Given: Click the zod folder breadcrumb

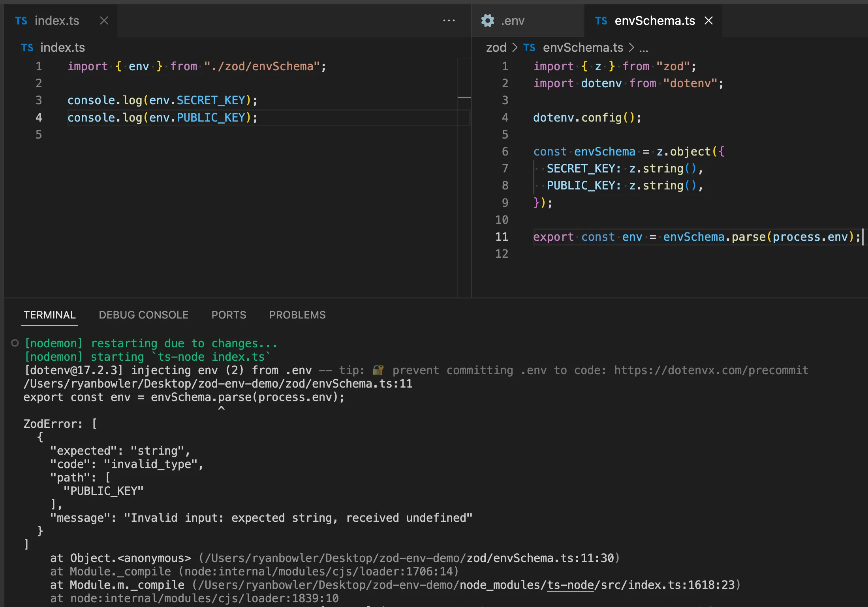Looking at the screenshot, I should [x=496, y=48].
